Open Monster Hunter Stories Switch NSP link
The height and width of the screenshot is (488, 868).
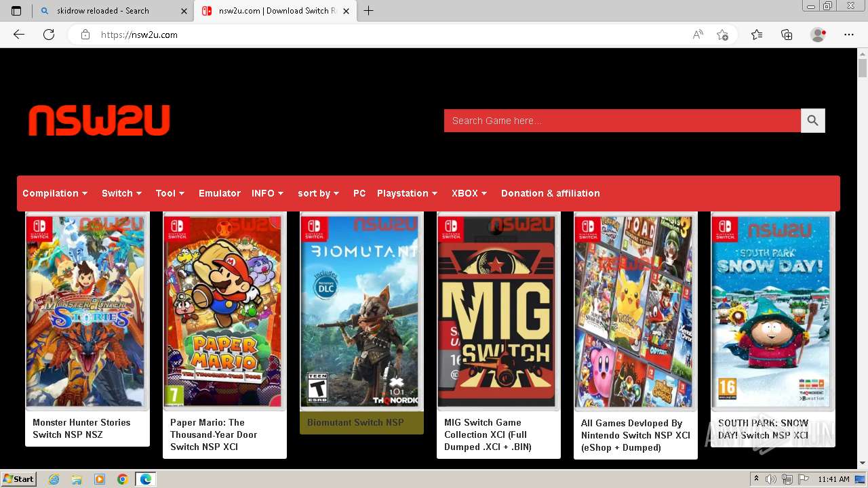pos(81,428)
